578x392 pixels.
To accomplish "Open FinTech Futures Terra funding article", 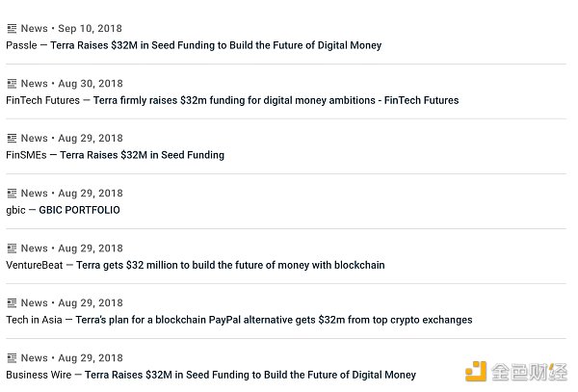I will [276, 100].
